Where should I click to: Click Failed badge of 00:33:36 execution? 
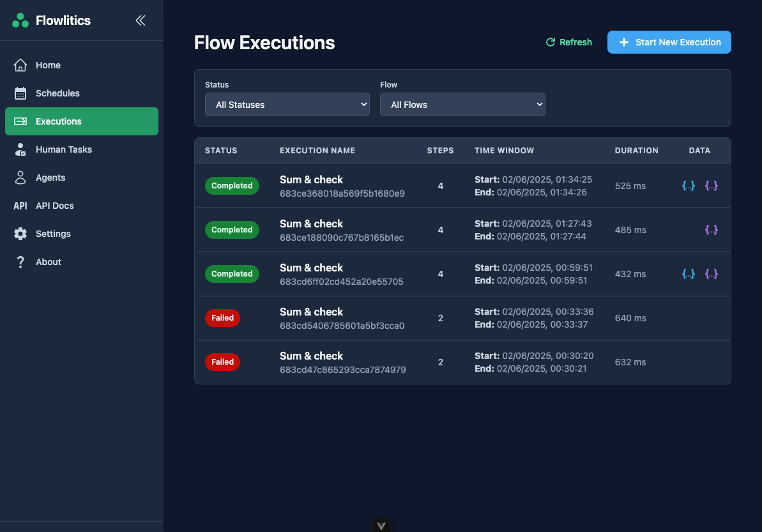(222, 318)
